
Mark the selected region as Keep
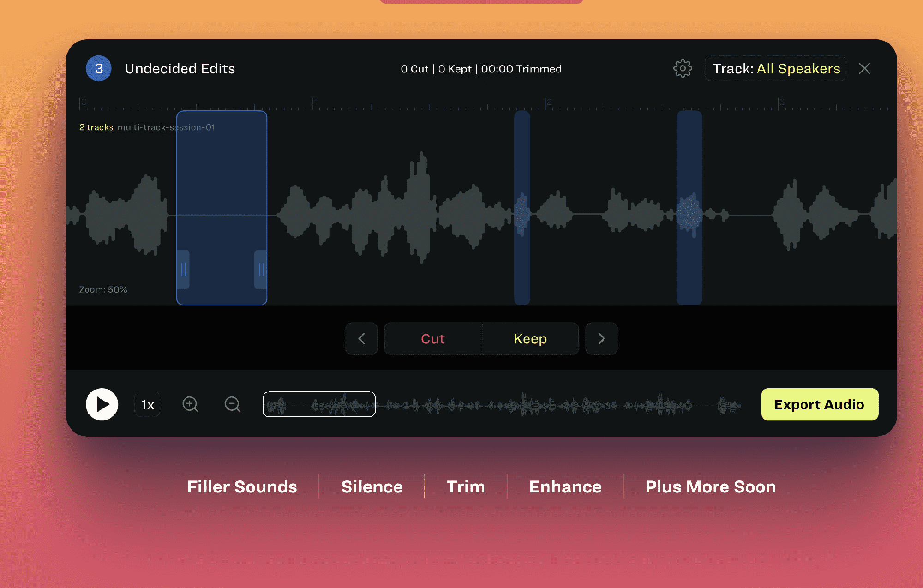pos(530,339)
